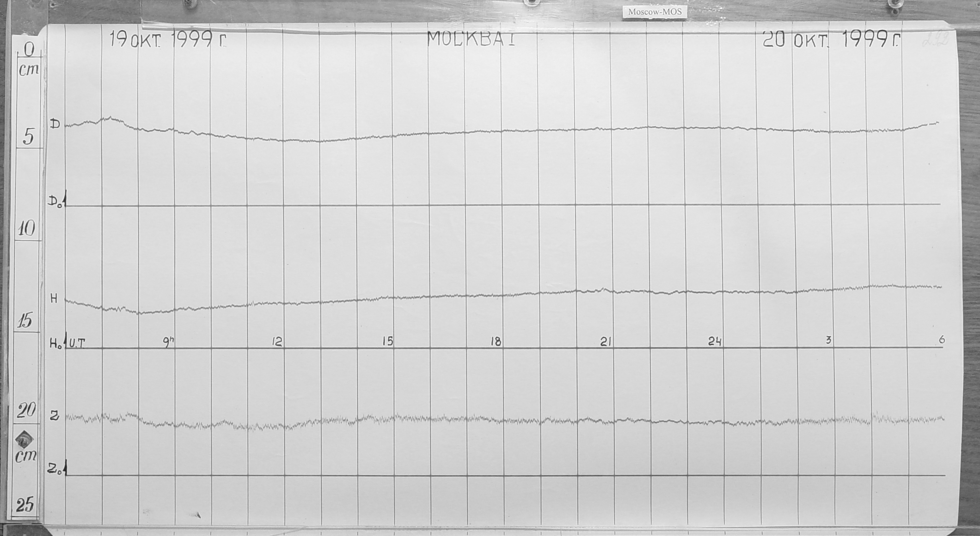The width and height of the screenshot is (980, 536).
Task: Select the H trace label
Action: coord(54,299)
